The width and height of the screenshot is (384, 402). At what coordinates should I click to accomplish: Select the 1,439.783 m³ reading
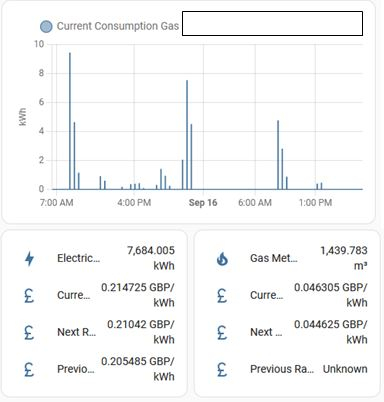click(x=344, y=258)
